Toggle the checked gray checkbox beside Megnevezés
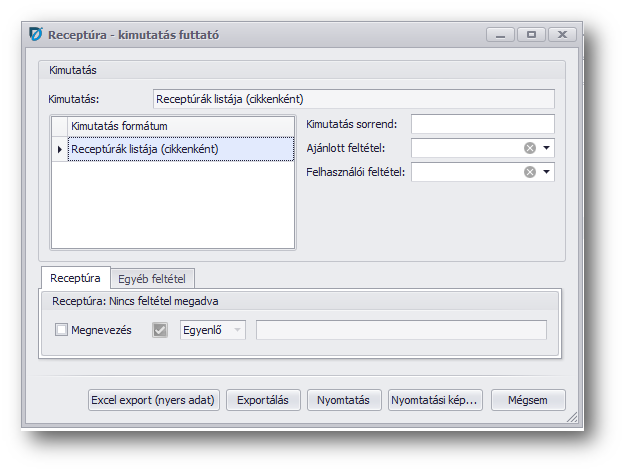 click(x=160, y=330)
